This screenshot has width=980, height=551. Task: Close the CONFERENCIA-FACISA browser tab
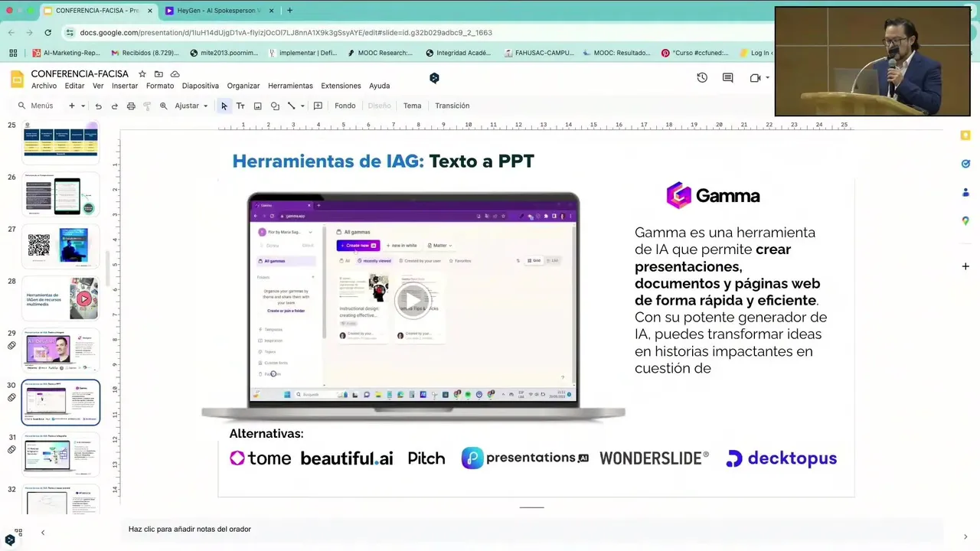[x=152, y=11]
